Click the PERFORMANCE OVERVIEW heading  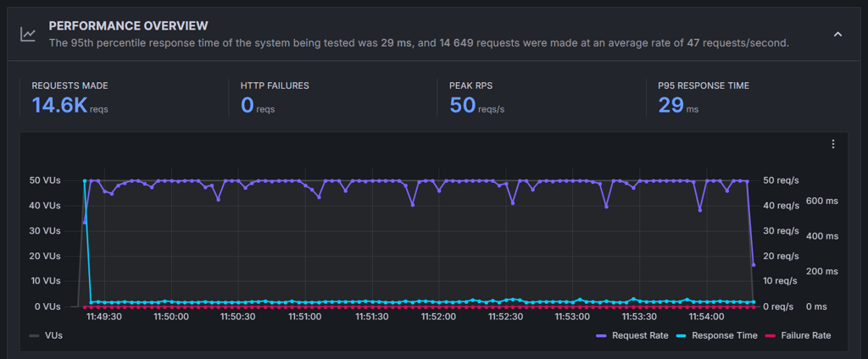pos(129,25)
